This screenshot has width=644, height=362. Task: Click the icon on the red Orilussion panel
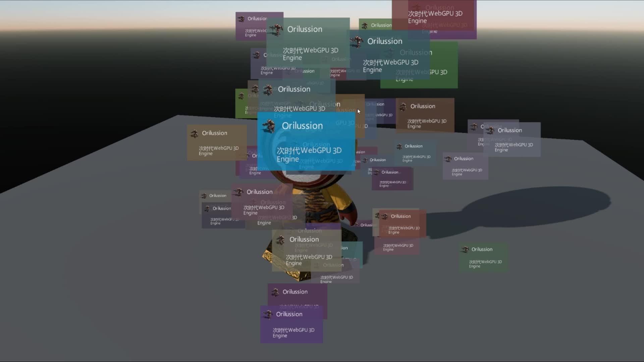pos(384,217)
